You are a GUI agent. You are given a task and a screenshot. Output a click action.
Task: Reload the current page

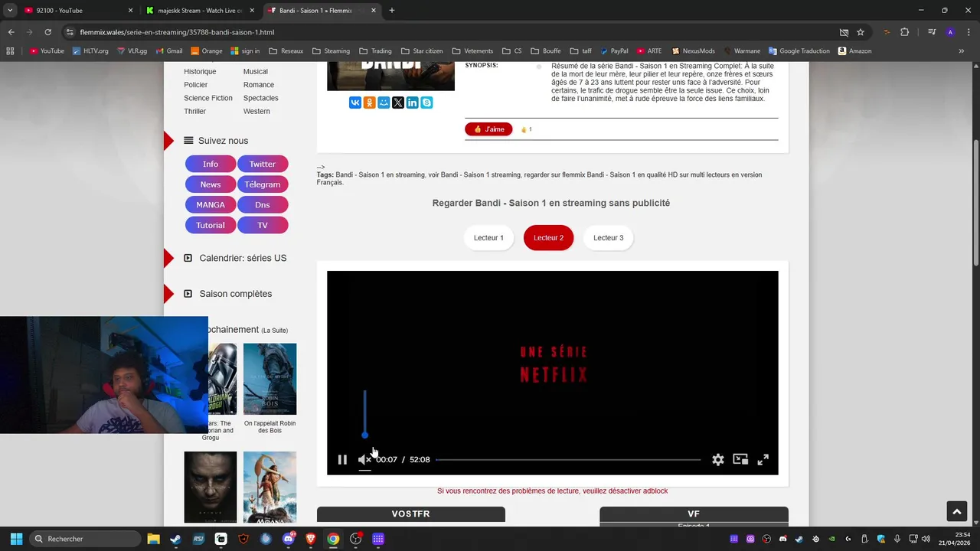(x=47, y=32)
